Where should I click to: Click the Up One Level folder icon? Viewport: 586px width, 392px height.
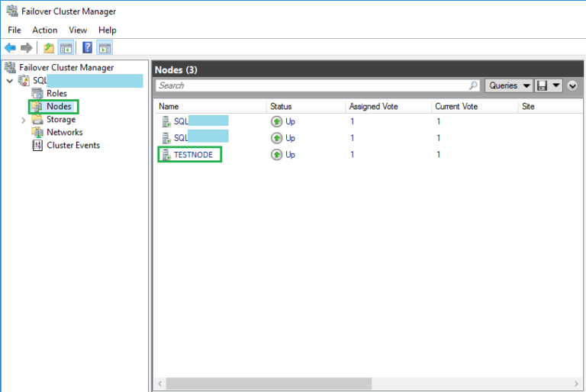pyautogui.click(x=49, y=48)
